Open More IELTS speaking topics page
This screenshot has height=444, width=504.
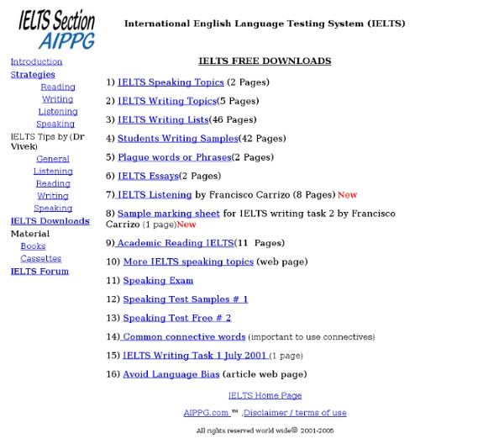(188, 262)
